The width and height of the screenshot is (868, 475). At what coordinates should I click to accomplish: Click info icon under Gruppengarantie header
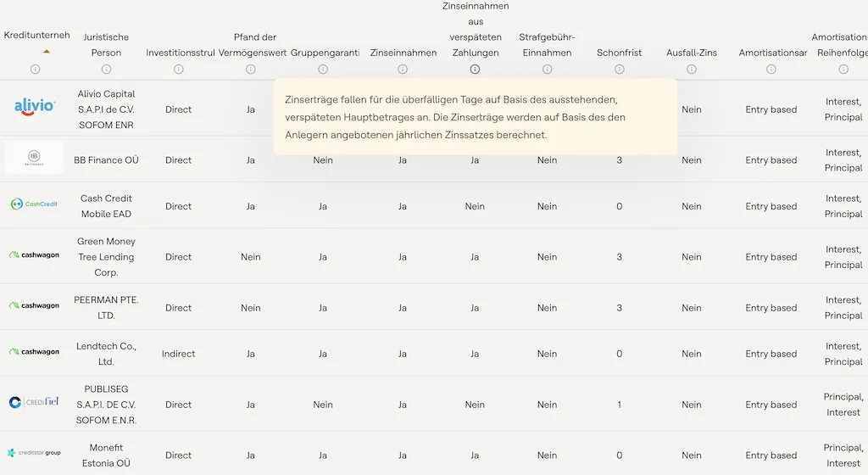coord(323,70)
